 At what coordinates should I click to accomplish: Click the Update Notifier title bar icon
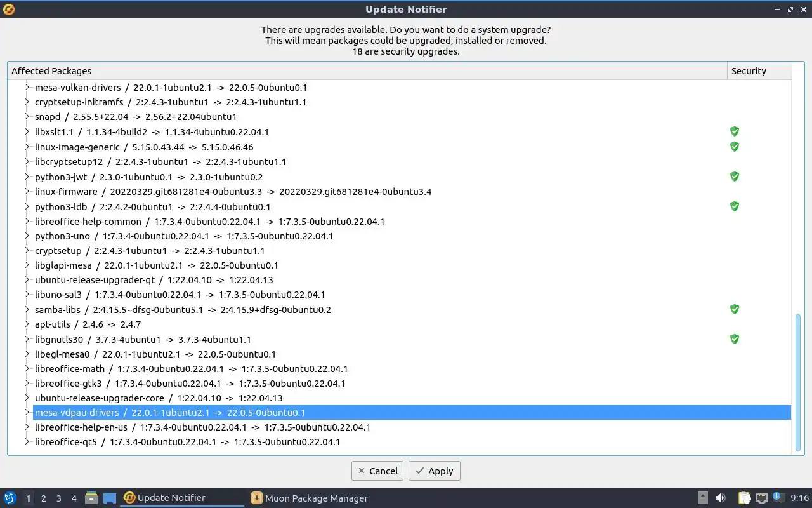click(8, 9)
